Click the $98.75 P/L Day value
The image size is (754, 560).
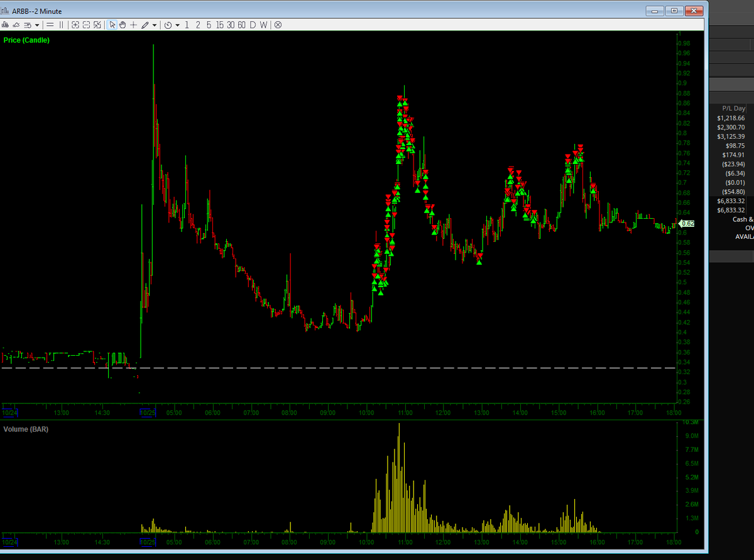click(735, 146)
